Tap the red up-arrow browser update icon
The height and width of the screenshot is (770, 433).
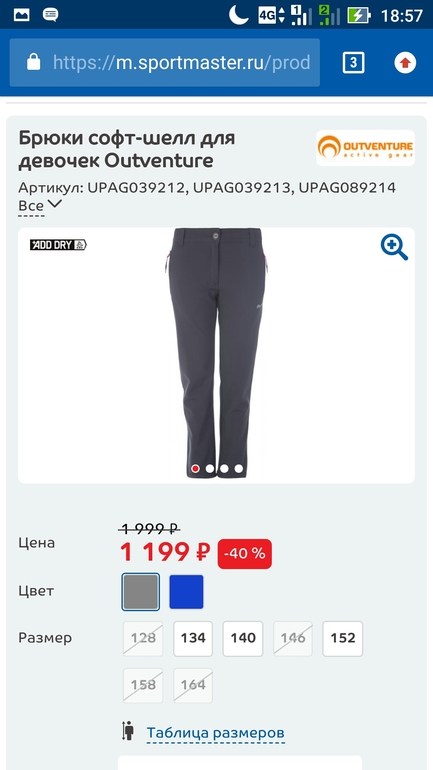pos(405,63)
